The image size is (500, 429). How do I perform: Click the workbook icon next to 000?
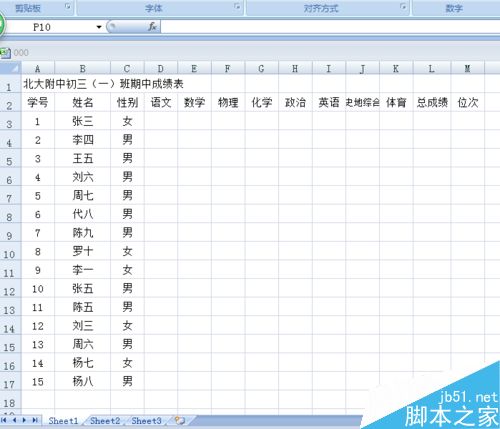(5, 53)
